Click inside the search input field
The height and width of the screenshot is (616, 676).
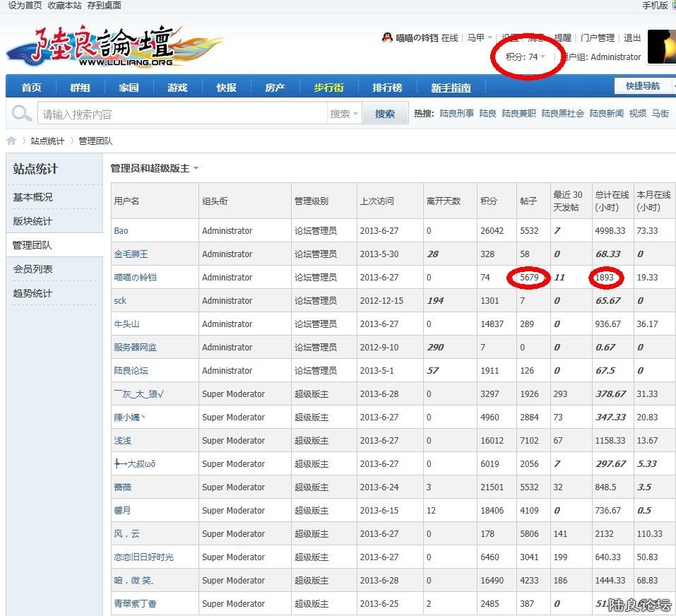coord(177,113)
